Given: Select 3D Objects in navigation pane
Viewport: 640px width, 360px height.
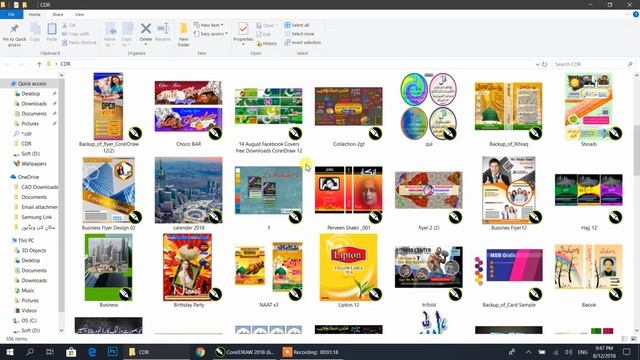Looking at the screenshot, I should point(33,251).
